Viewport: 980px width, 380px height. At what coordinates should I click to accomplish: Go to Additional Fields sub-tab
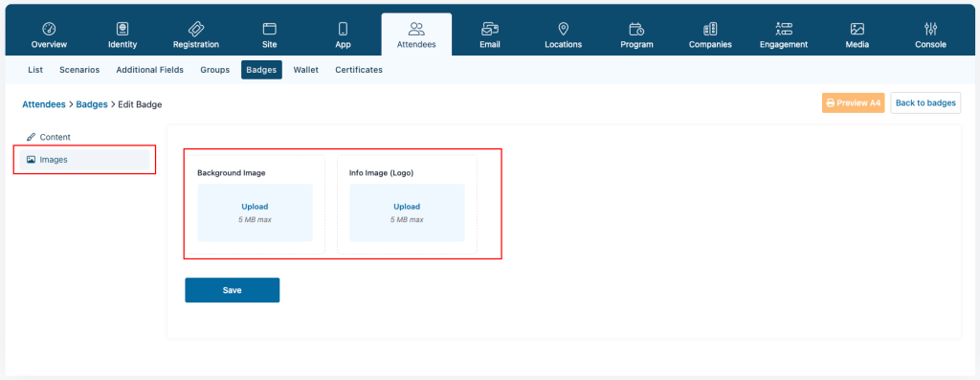click(x=150, y=70)
